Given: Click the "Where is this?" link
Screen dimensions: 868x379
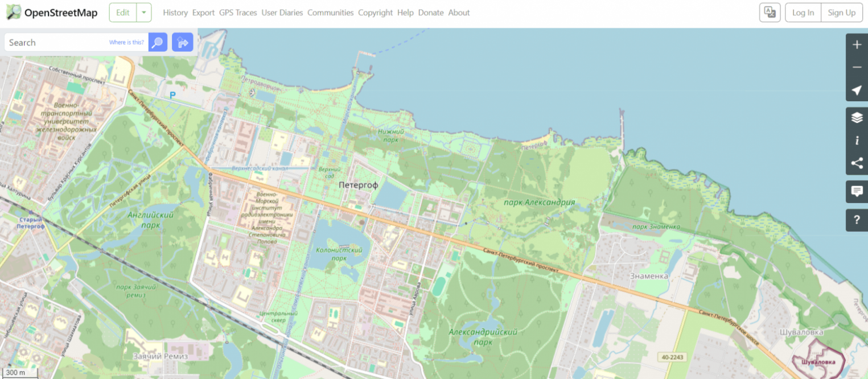Looking at the screenshot, I should tap(126, 43).
